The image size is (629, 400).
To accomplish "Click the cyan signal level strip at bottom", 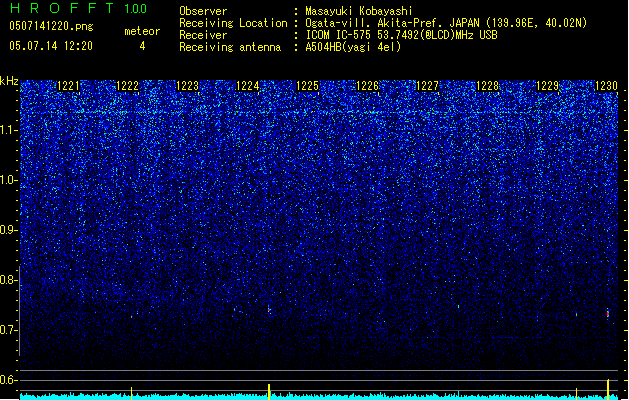I will 319,397.
